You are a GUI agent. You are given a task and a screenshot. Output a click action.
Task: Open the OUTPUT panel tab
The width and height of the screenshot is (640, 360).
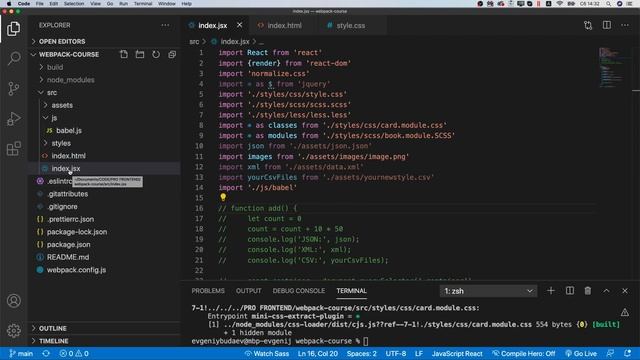point(249,291)
